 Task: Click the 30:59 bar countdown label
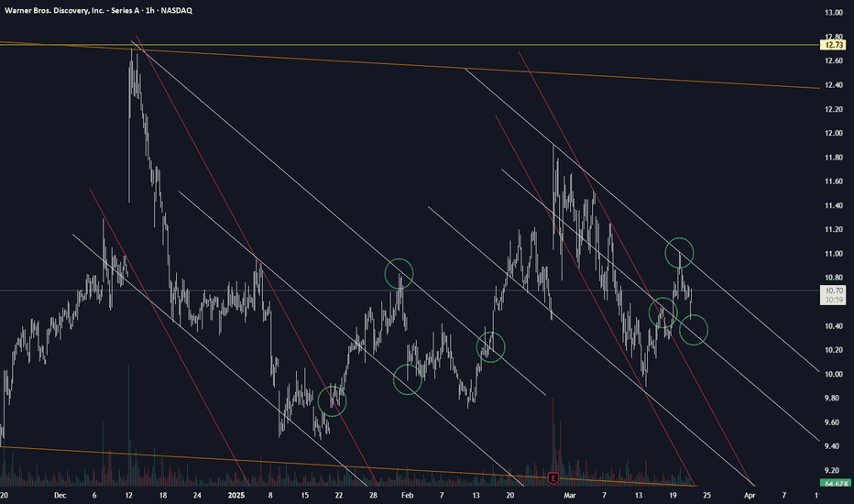click(x=834, y=300)
